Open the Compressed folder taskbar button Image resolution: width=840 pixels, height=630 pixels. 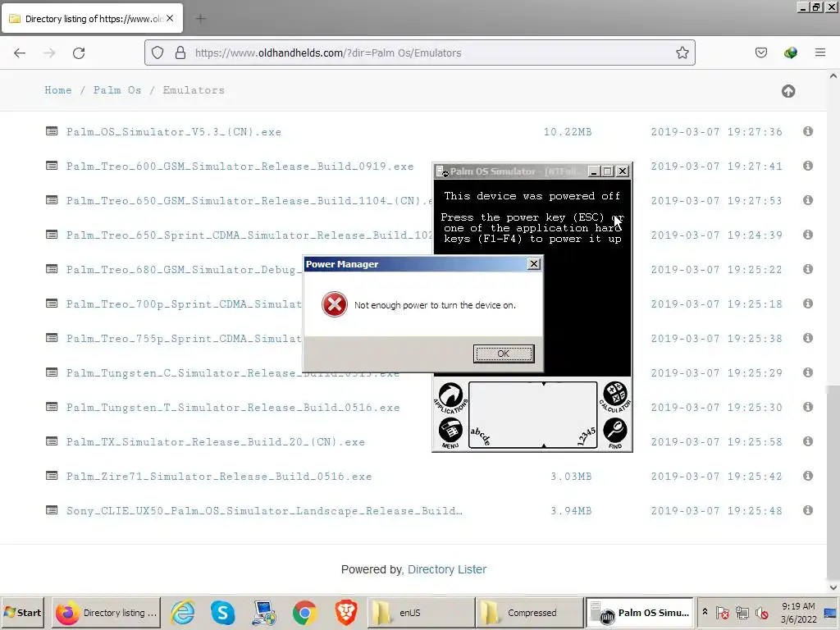pos(529,612)
